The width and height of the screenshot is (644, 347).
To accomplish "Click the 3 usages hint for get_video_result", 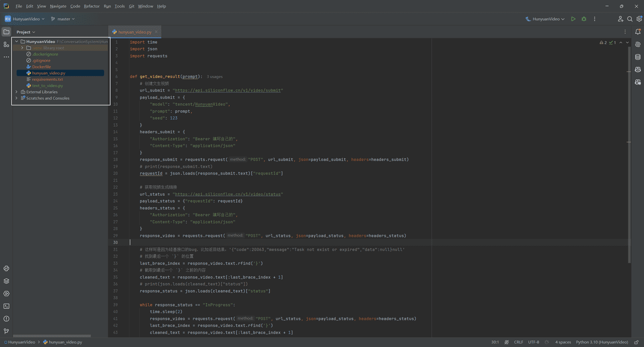I will pos(214,77).
